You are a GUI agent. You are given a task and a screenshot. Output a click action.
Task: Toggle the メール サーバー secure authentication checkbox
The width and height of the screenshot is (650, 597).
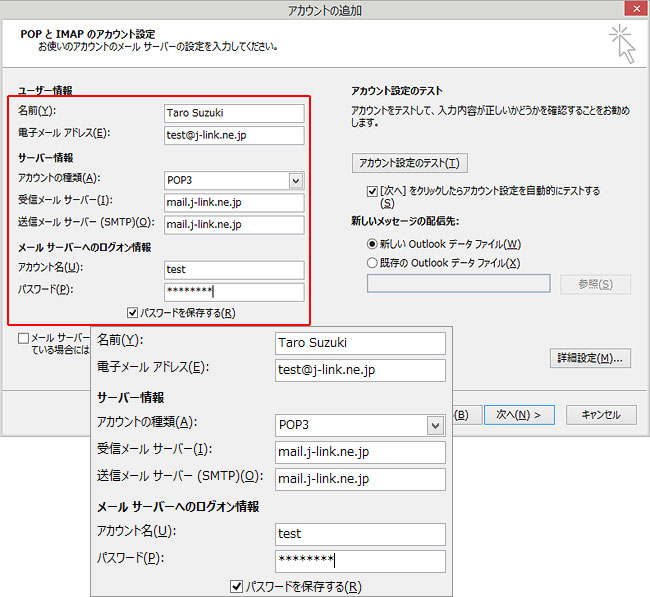[23, 338]
